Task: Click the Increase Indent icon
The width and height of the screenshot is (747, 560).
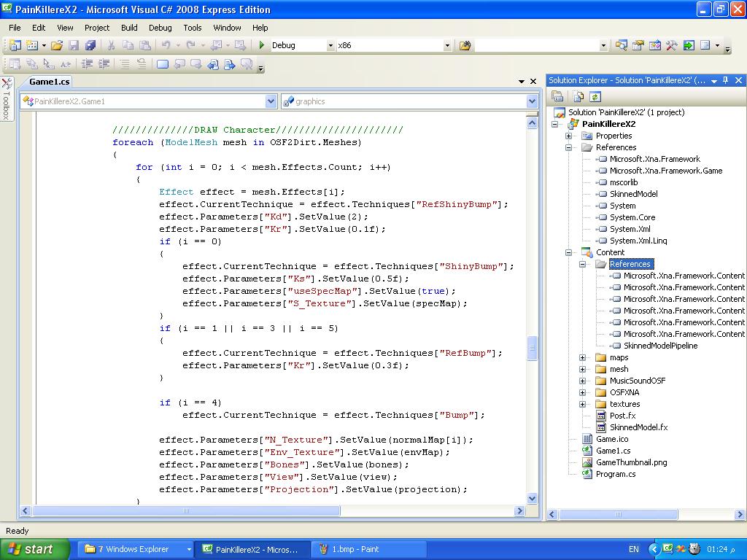Action: point(104,63)
